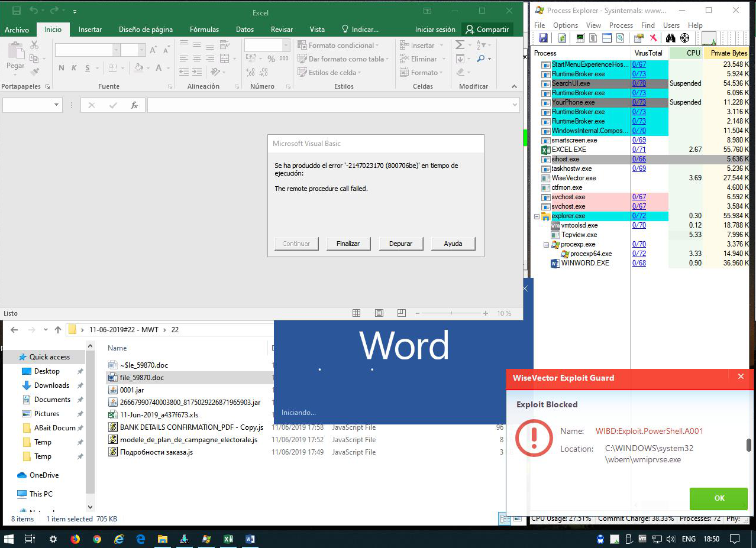Collapse the procexp.exe tree node
The image size is (756, 548).
(x=546, y=245)
